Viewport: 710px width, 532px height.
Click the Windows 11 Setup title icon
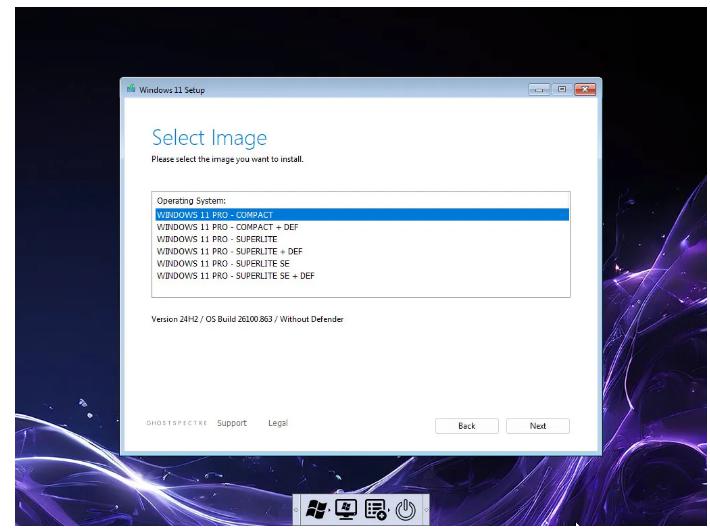tap(131, 89)
